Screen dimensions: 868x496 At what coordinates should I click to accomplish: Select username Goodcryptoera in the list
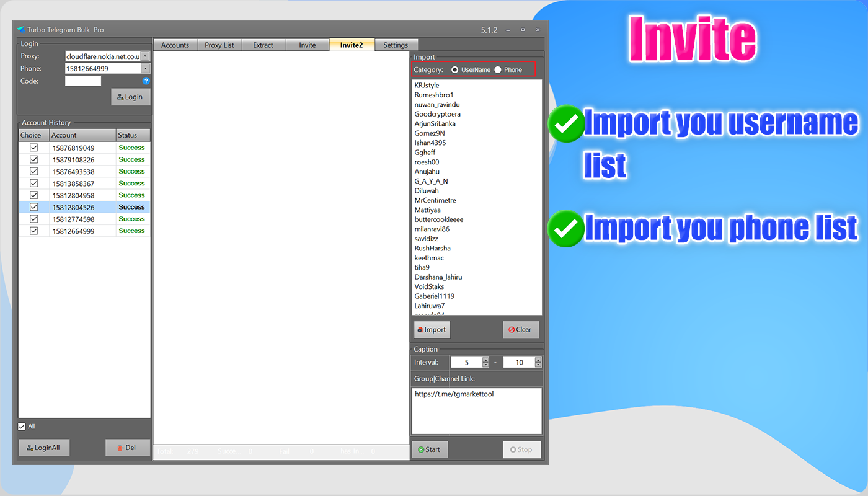pos(438,114)
